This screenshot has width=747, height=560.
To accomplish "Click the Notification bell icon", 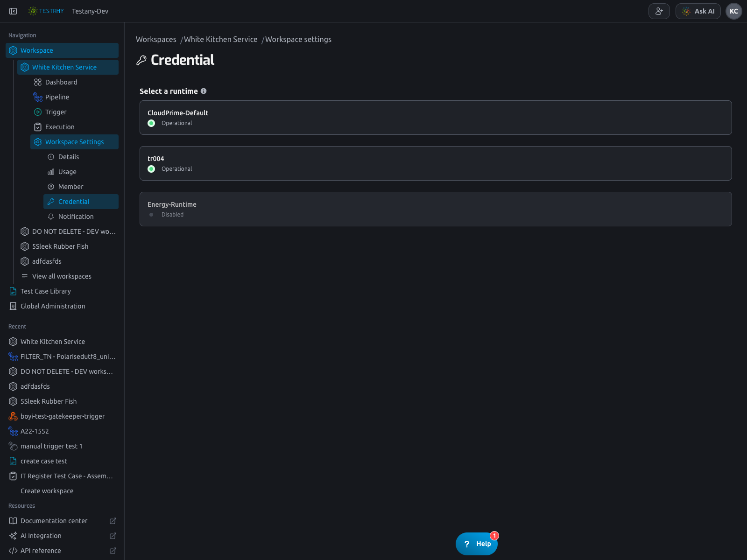I will click(51, 217).
